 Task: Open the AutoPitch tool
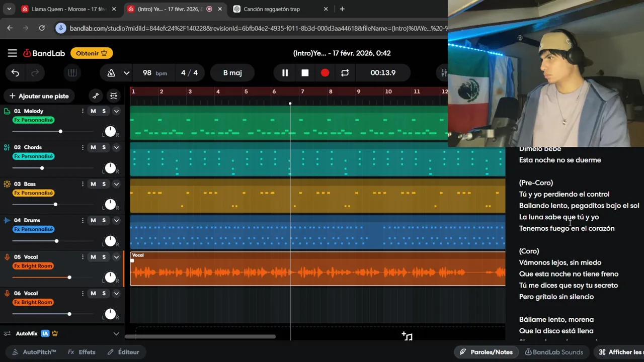34,352
